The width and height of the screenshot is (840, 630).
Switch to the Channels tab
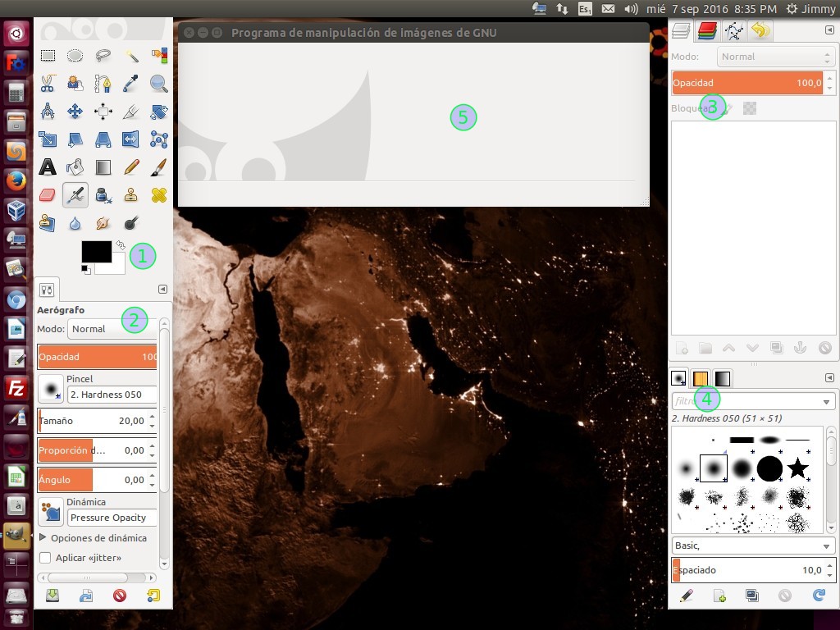pos(705,31)
